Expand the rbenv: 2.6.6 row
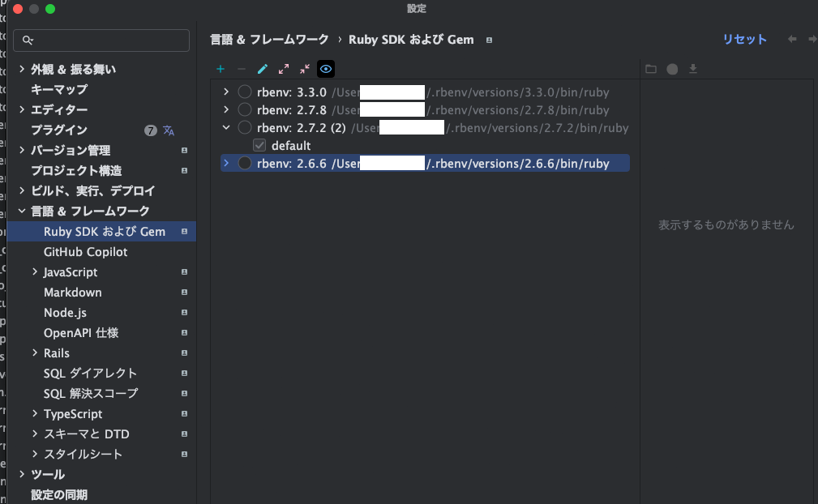This screenshot has width=818, height=504. pyautogui.click(x=226, y=163)
